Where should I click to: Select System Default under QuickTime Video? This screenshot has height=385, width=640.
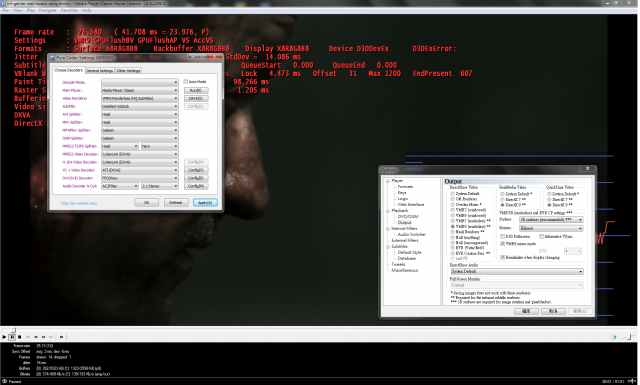(549, 194)
